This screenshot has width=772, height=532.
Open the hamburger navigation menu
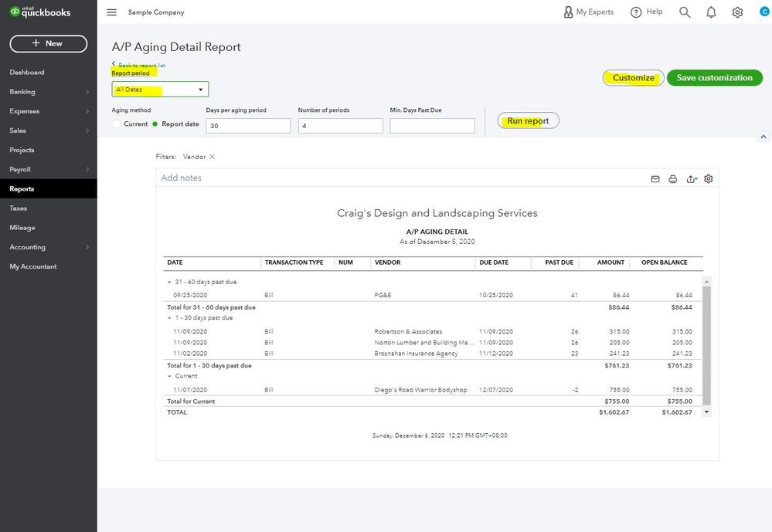tap(112, 12)
